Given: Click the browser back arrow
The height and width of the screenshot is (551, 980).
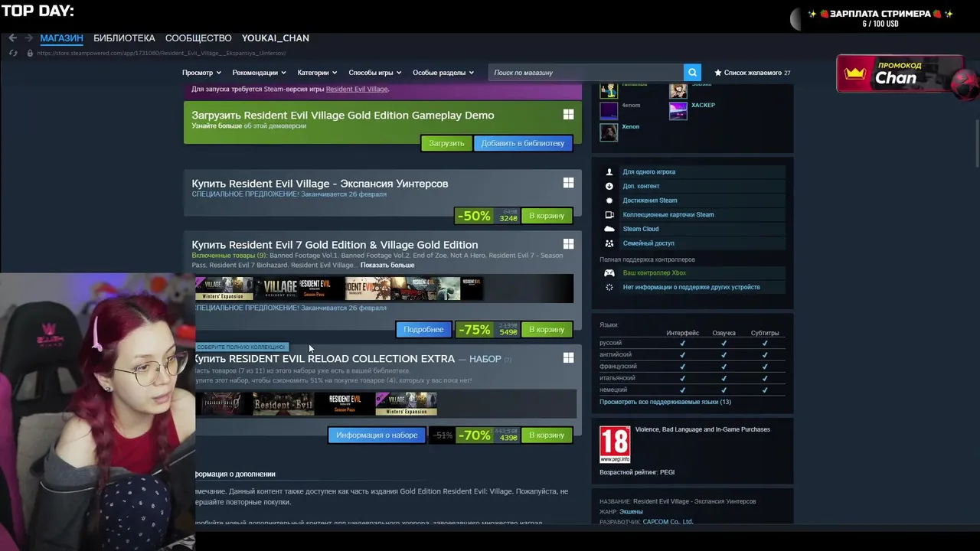Looking at the screenshot, I should (x=12, y=38).
